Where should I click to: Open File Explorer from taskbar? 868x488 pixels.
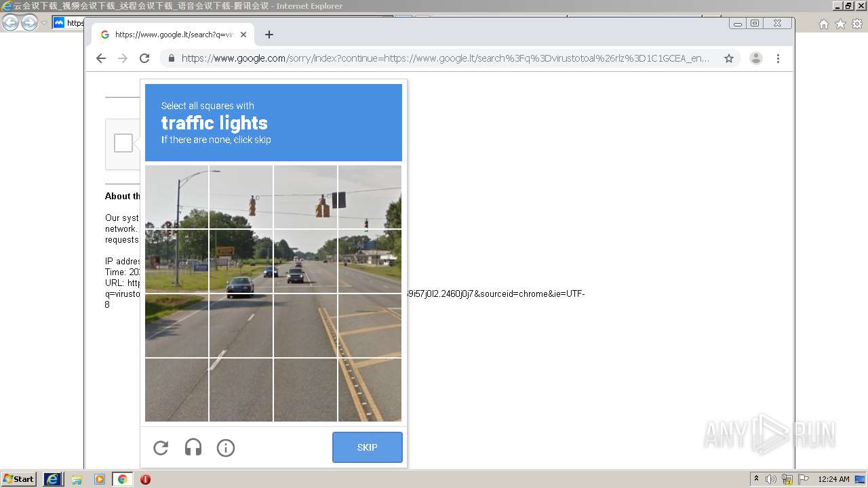coord(77,479)
